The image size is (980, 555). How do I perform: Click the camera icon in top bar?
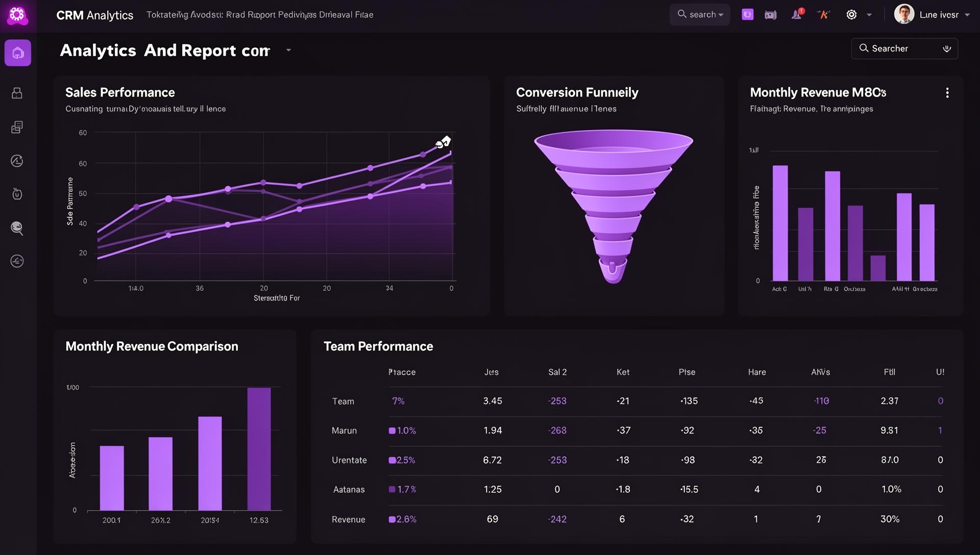[x=771, y=15]
